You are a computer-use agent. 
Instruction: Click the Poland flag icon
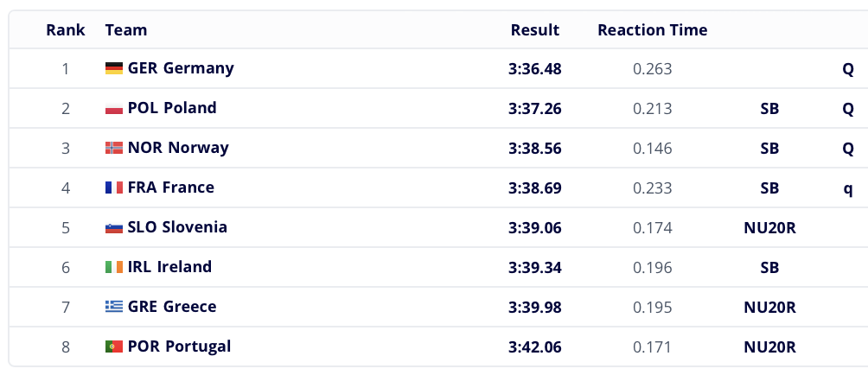coord(114,108)
